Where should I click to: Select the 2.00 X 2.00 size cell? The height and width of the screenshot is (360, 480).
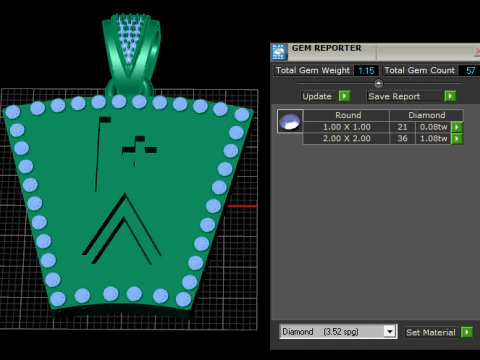tap(346, 138)
